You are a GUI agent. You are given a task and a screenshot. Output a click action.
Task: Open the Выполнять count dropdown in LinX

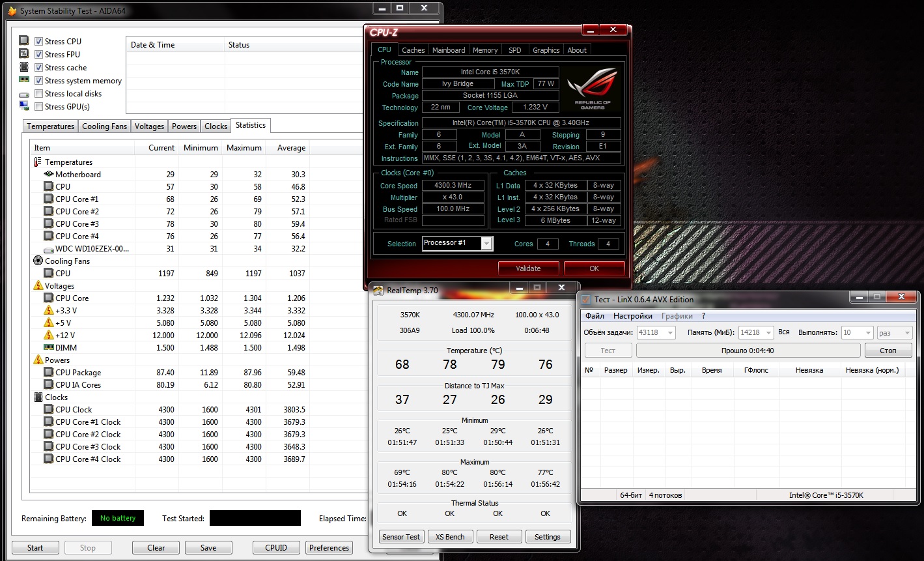pyautogui.click(x=857, y=332)
